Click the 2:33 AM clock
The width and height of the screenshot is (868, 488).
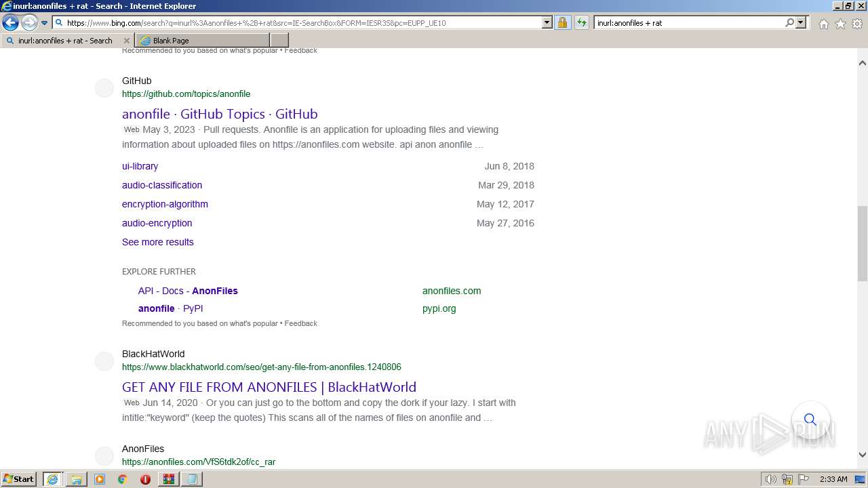[x=833, y=479]
